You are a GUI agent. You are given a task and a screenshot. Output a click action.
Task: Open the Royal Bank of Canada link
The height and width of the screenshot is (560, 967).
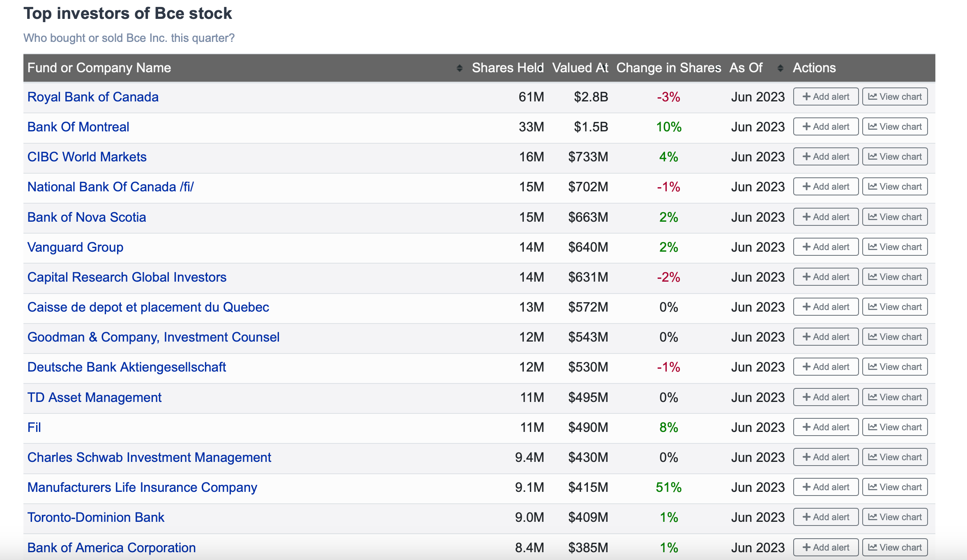point(93,97)
